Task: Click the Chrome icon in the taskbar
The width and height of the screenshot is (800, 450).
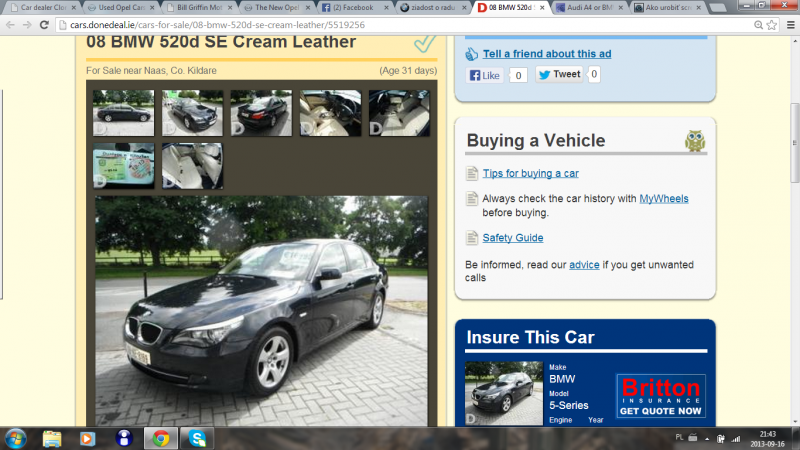Action: tap(161, 438)
